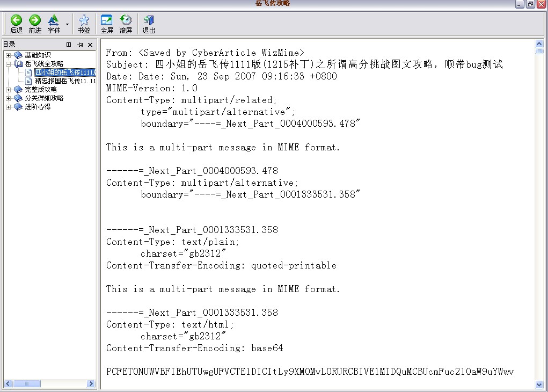
Task: Select the 岳飞线全攻略 open book entry
Action: [44, 64]
